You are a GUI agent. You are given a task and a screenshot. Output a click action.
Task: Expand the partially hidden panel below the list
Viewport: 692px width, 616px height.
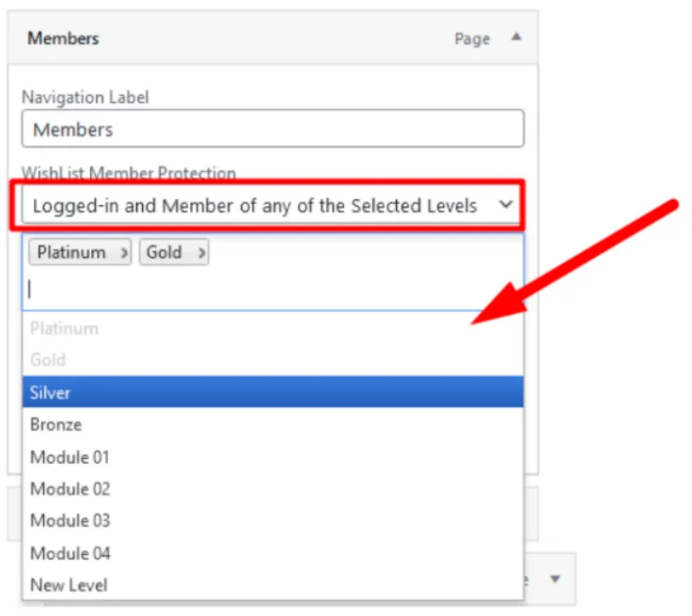(554, 577)
